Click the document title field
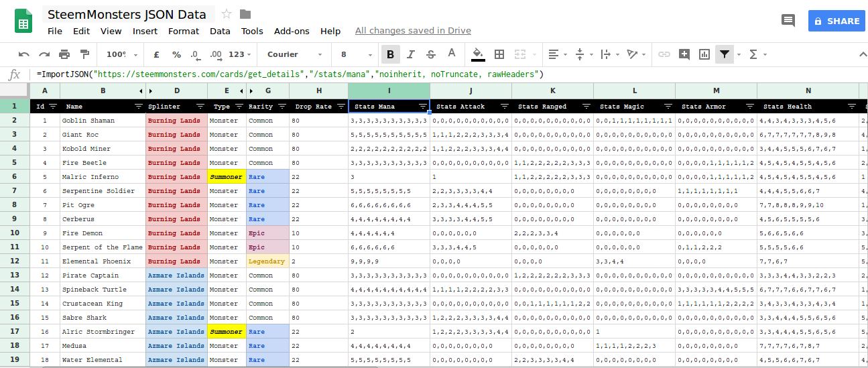 tap(129, 14)
